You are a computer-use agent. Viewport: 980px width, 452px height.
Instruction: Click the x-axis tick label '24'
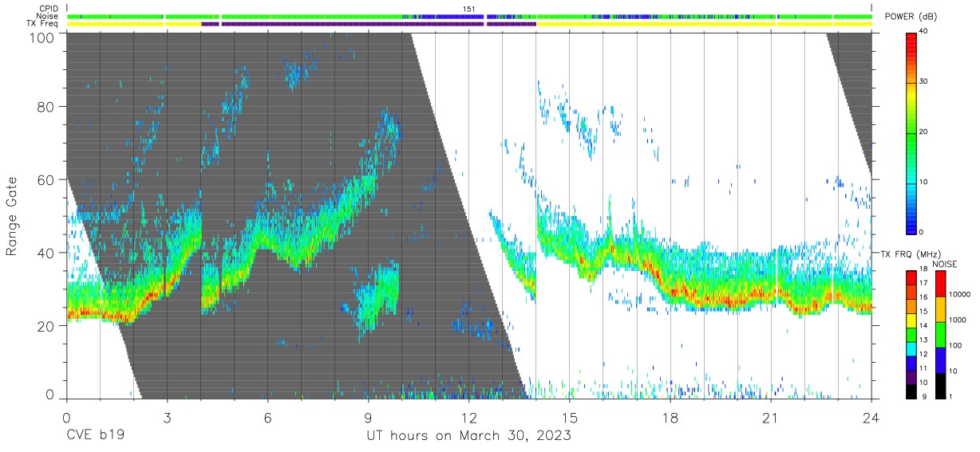[x=871, y=419]
